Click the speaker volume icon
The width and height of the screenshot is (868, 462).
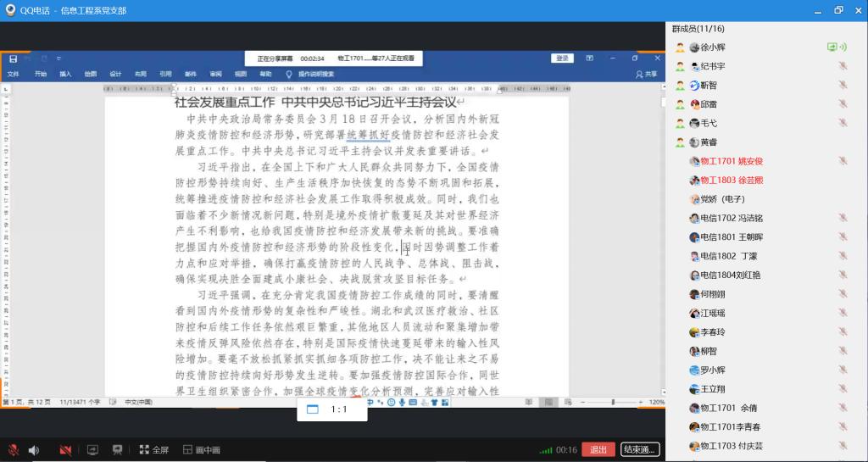[x=34, y=450]
